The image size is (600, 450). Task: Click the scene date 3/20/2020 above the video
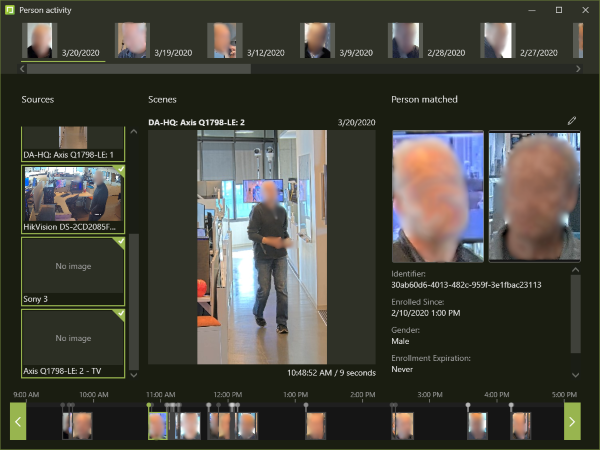pyautogui.click(x=356, y=122)
